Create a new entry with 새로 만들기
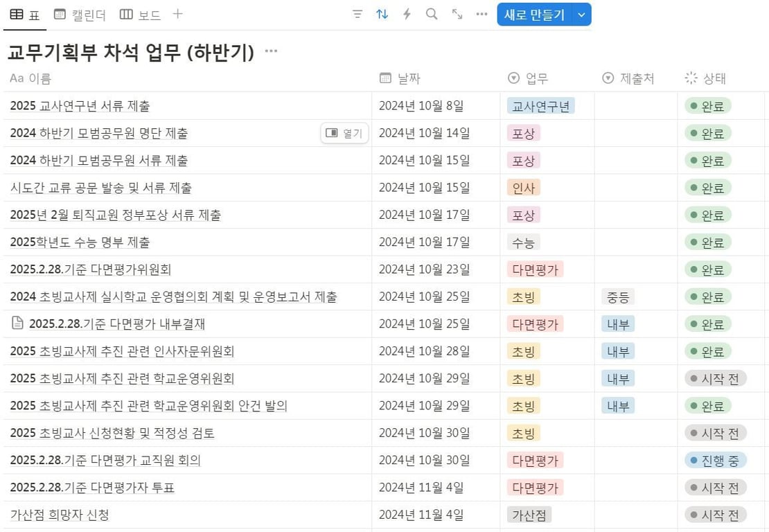This screenshot has width=769, height=532. click(535, 15)
